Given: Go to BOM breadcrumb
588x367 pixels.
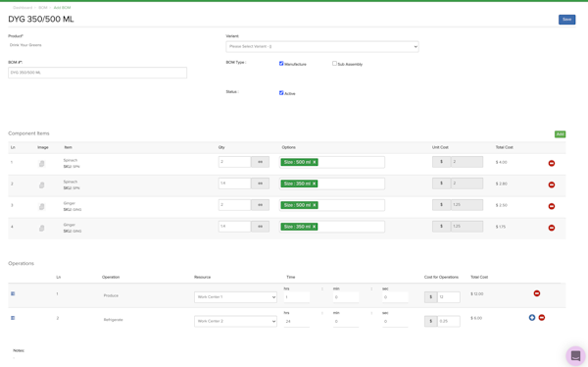Looking at the screenshot, I should point(43,8).
